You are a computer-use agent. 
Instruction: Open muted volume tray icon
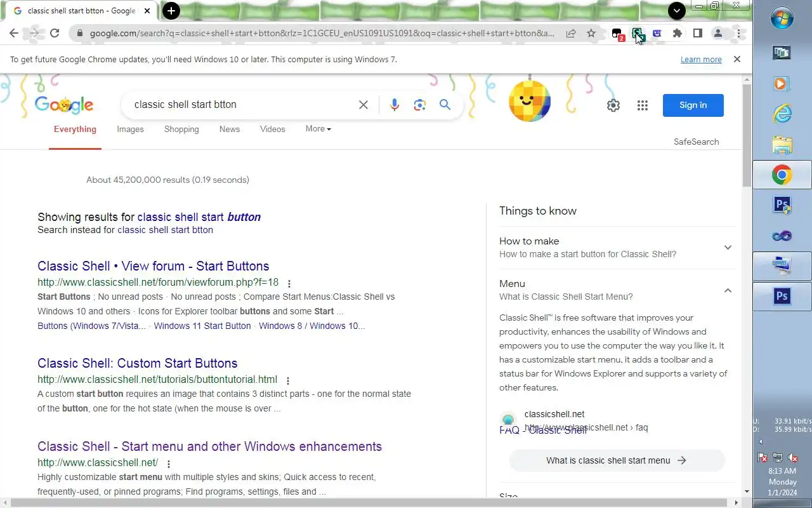(793, 457)
